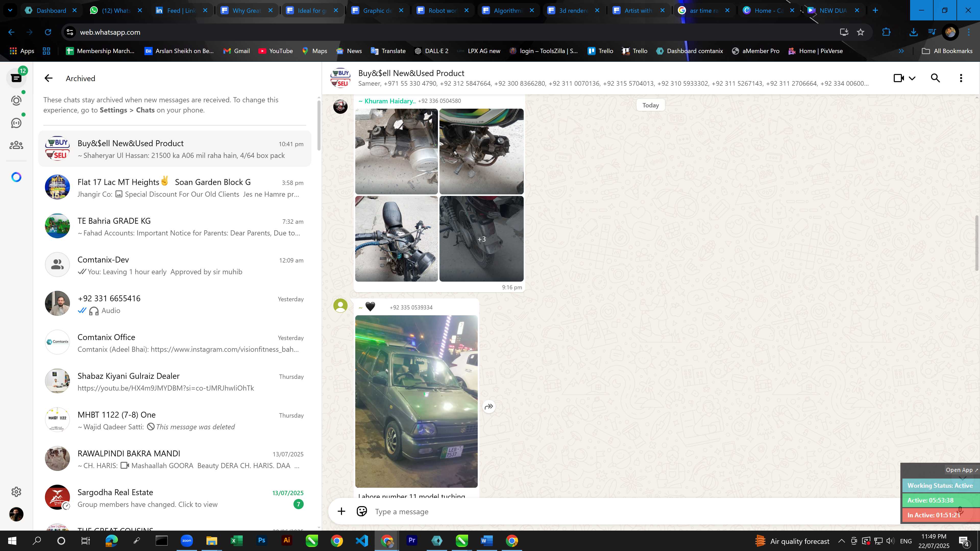Open Shabaz Kiyani Gulraiz Dealer chat
Viewport: 980px width, 551px height.
coord(175,381)
